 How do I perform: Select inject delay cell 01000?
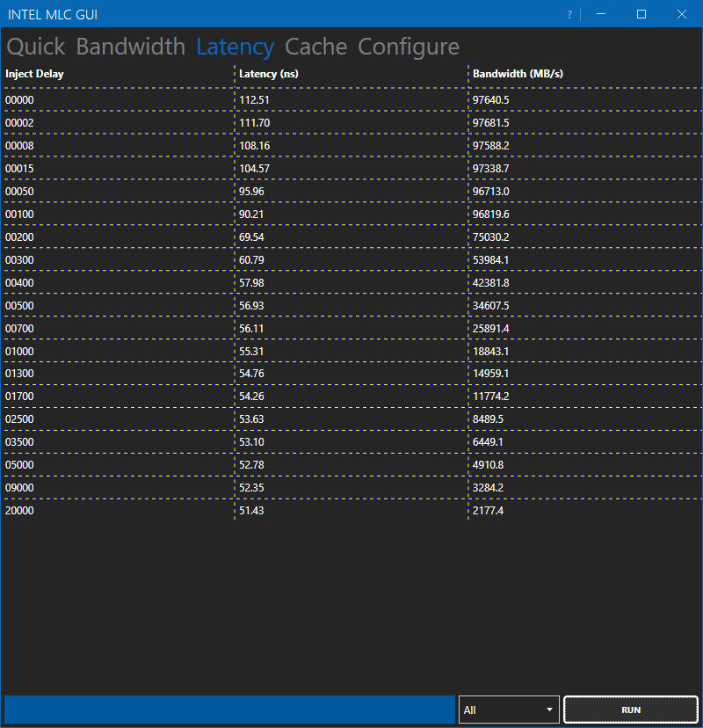click(x=19, y=351)
